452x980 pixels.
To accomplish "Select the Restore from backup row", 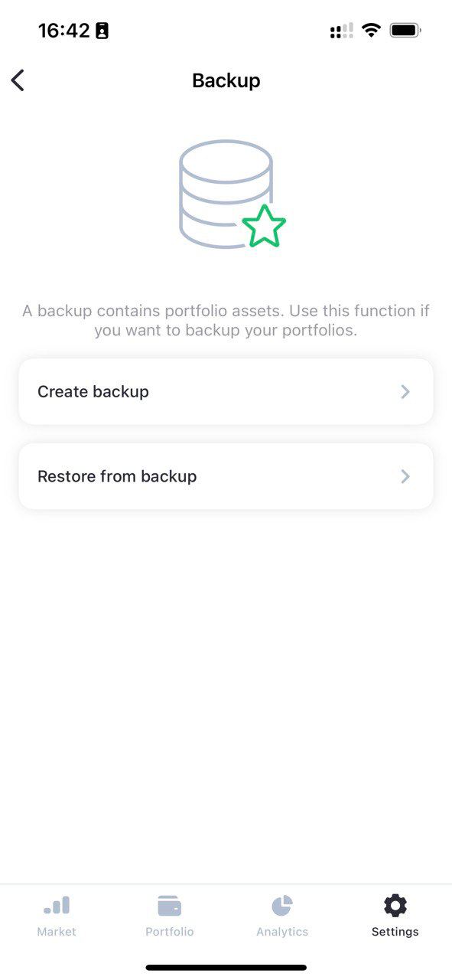I will click(x=226, y=476).
